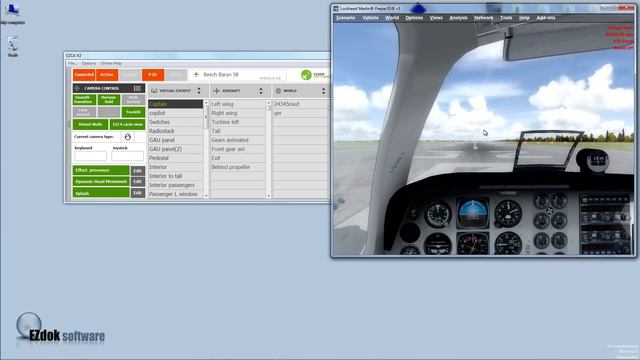Viewport: 640px width, 360px height.
Task: Toggle the Effect processor button
Action: [101, 170]
